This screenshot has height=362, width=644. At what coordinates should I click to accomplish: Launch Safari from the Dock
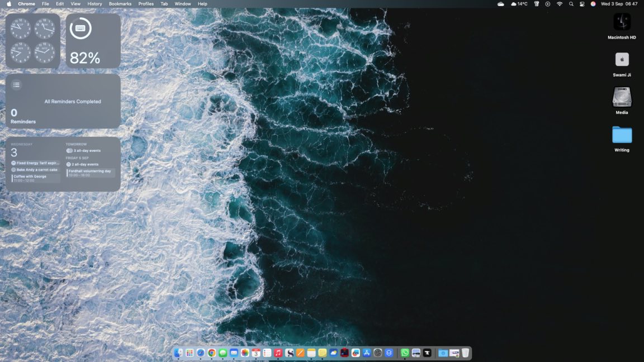(x=201, y=353)
